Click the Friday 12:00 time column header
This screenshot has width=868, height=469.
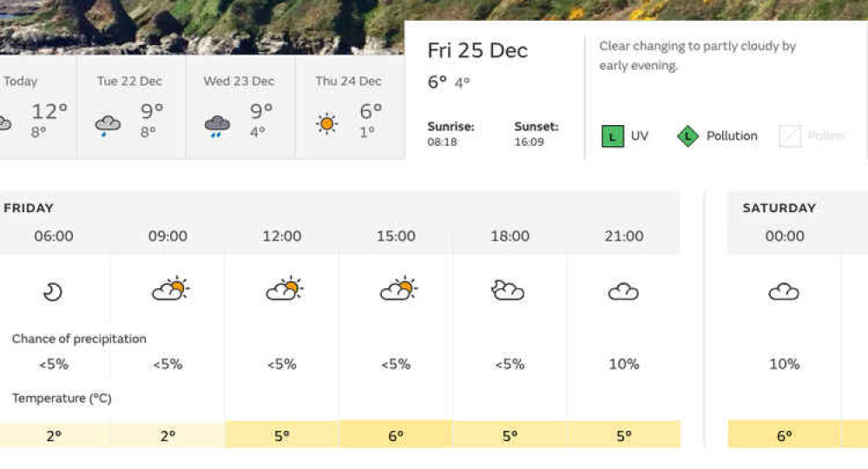click(x=282, y=236)
